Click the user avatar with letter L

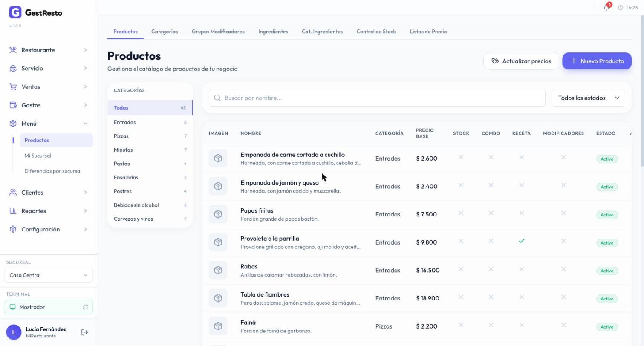pyautogui.click(x=14, y=332)
